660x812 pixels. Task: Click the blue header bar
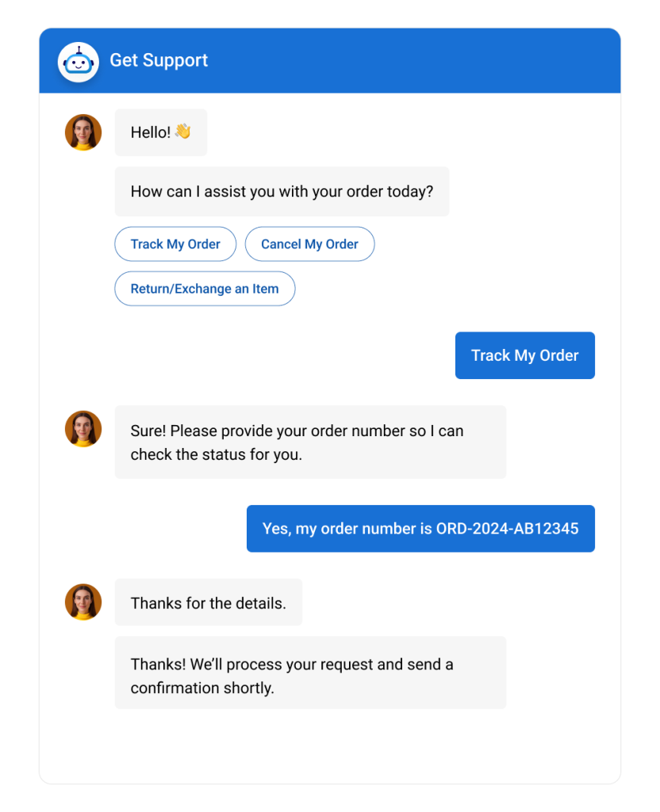click(x=412, y=60)
